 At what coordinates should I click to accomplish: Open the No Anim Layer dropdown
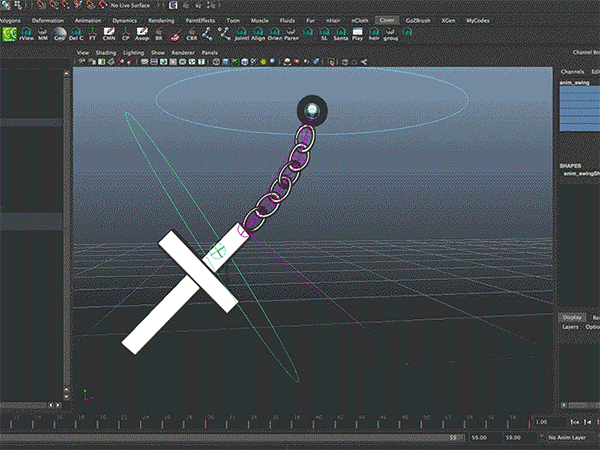click(567, 437)
